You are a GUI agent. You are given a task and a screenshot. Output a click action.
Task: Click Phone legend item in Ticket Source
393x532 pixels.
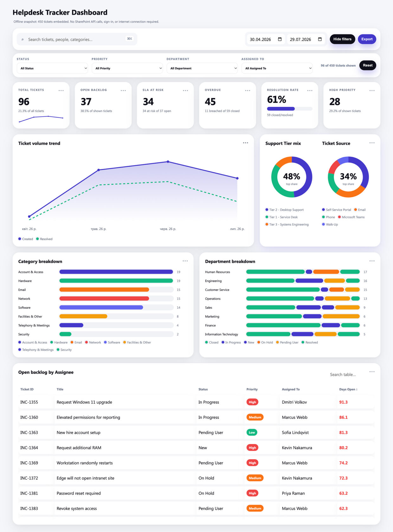coord(328,217)
